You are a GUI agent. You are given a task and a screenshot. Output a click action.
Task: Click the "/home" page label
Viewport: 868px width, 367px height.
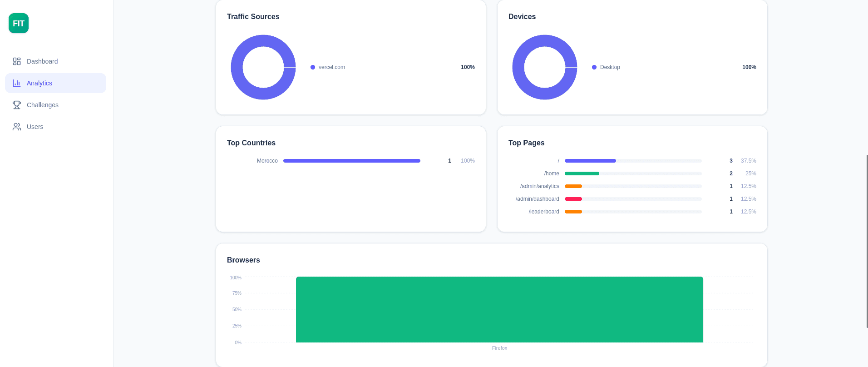[x=552, y=174]
